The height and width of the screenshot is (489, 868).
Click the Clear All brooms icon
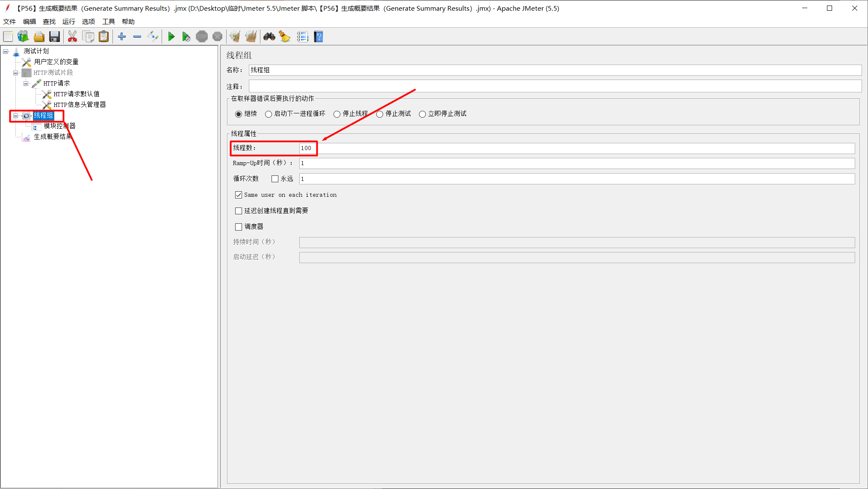(251, 37)
